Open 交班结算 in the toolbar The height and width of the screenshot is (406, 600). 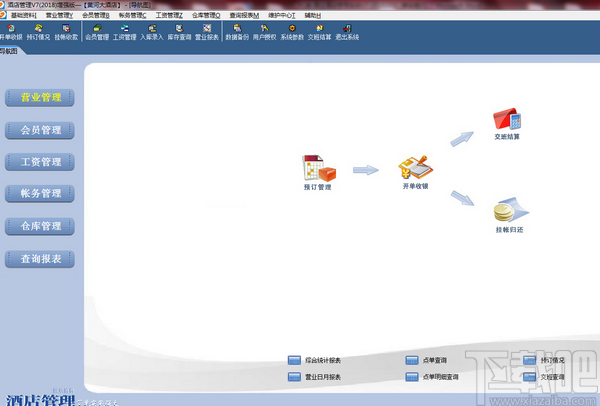(x=320, y=33)
